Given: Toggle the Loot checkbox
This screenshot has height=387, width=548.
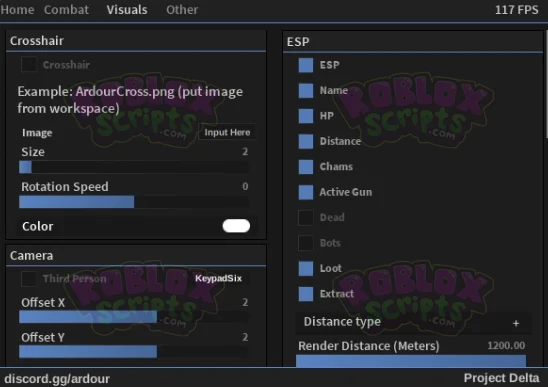Looking at the screenshot, I should 306,268.
